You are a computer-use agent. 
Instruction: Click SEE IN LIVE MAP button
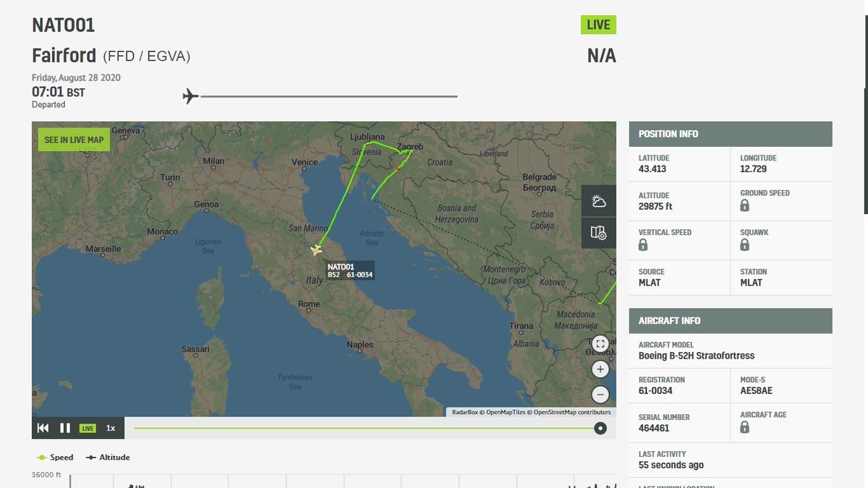(x=74, y=140)
